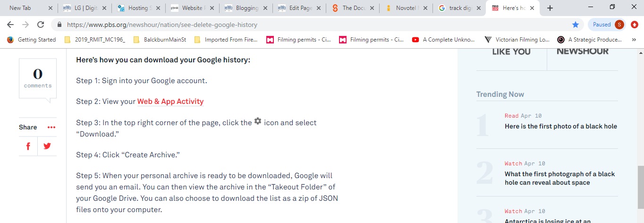
Task: Open the Web & App Activity link
Action: click(170, 101)
